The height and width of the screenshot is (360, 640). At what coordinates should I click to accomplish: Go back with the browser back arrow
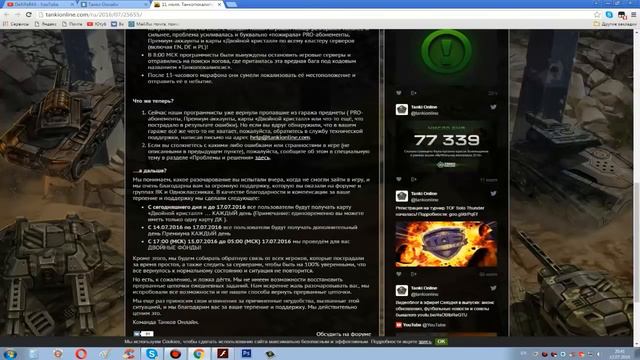point(7,14)
